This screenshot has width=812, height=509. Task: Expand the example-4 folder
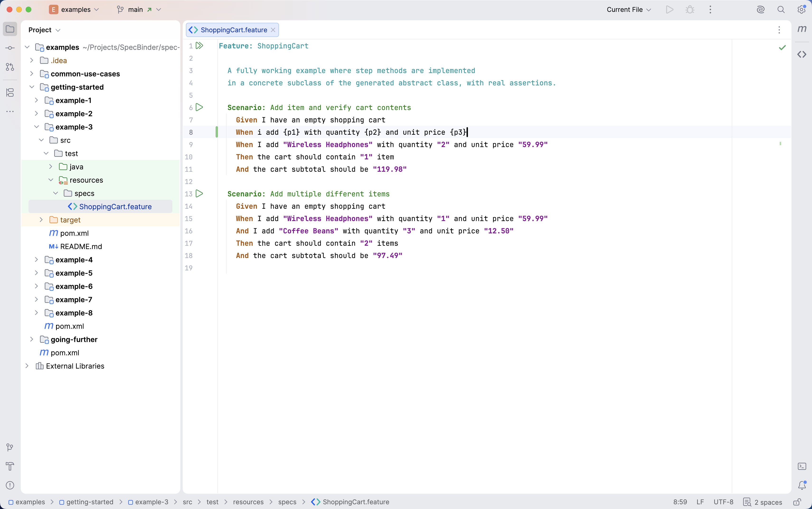(x=36, y=259)
